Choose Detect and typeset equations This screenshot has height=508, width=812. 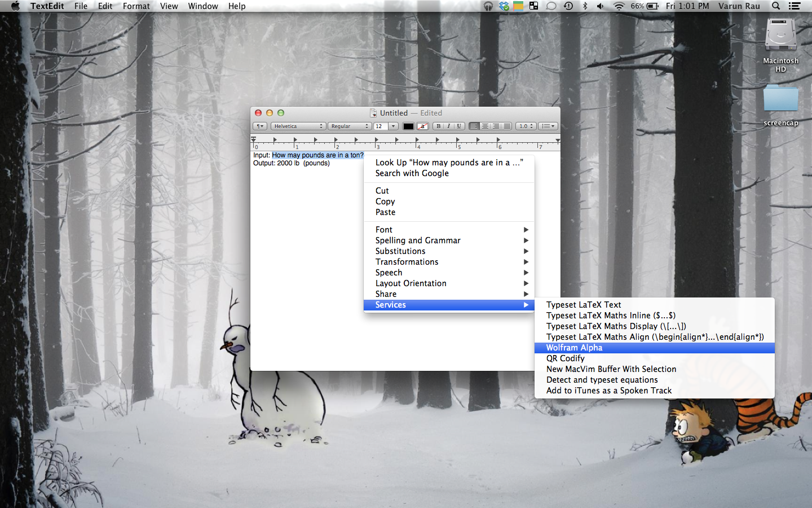pos(654,380)
